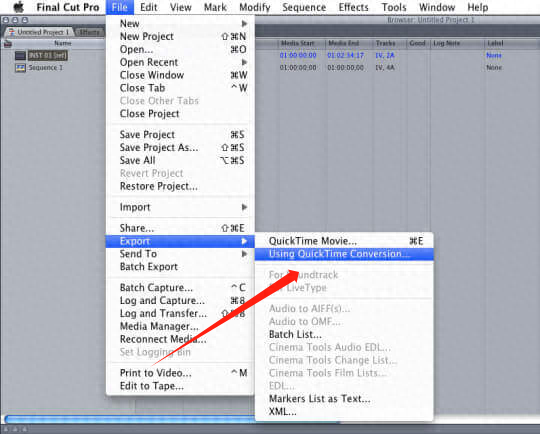
Task: Choose Open... from File menu
Action: pos(180,50)
